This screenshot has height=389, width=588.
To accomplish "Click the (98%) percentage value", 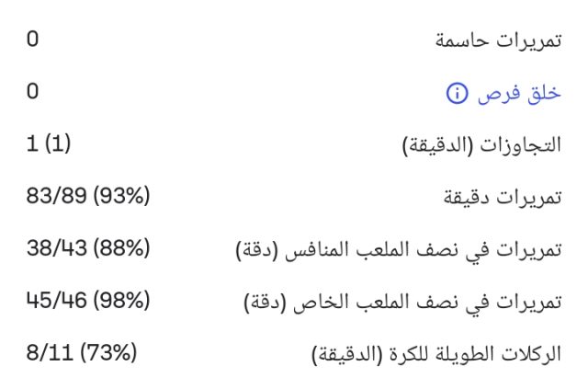I will point(121,300).
